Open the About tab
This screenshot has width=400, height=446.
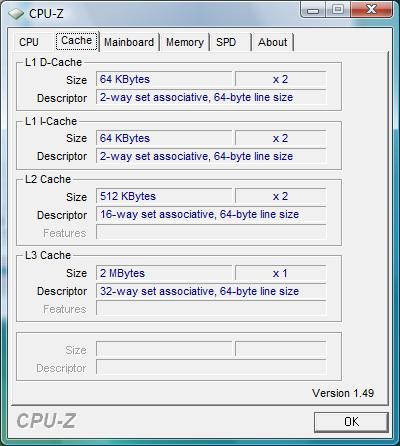click(x=273, y=42)
